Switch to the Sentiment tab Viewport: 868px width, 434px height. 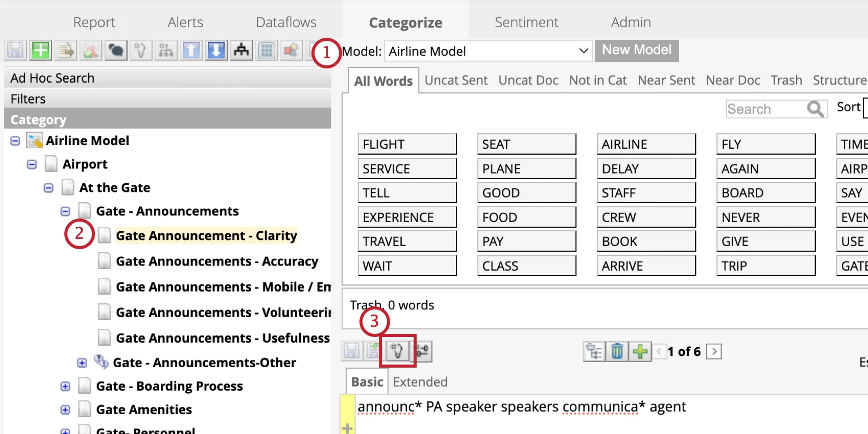[526, 22]
